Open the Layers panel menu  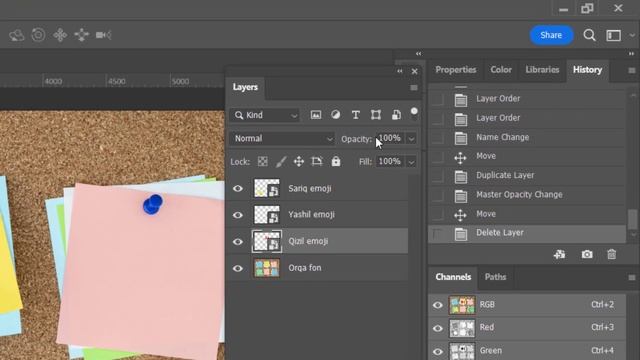[x=414, y=88]
